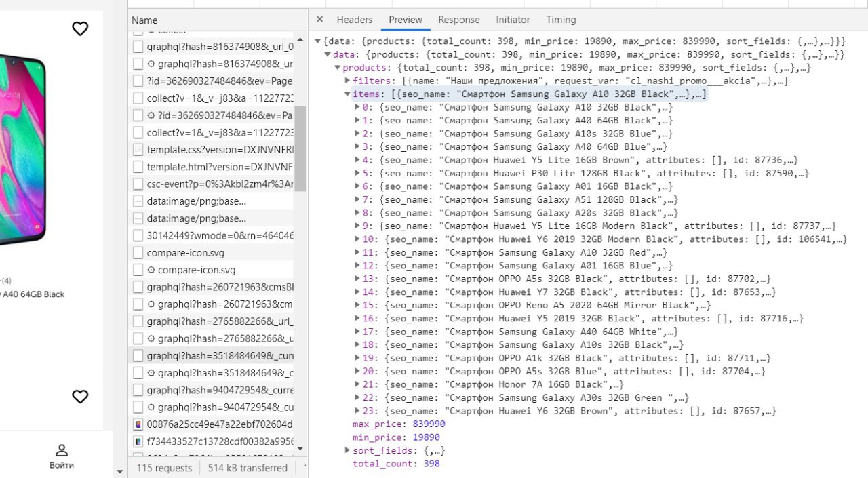Select item 16 Huawei Y5 2019 32GB Black
Image resolution: width=868 pixels, height=478 pixels.
[x=583, y=319]
